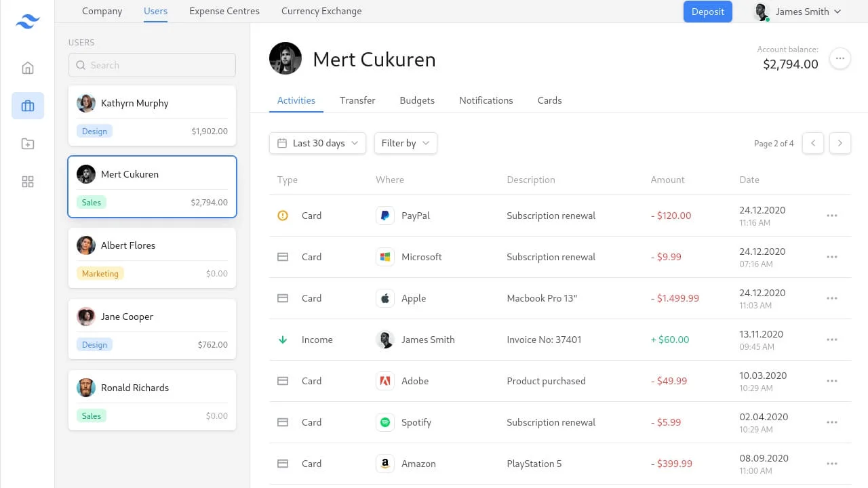Click the add-folder icon in the sidebar

[x=27, y=144]
